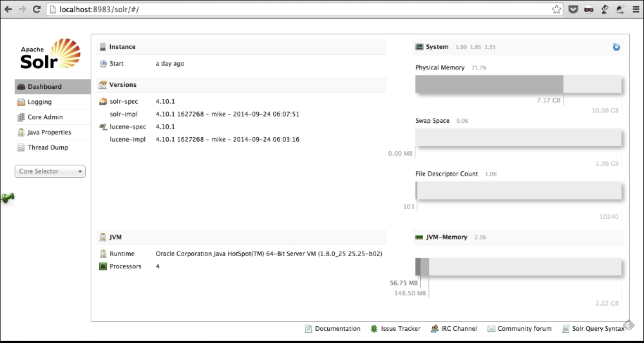The height and width of the screenshot is (343, 644).
Task: Open Thread Dump page
Action: (x=53, y=147)
